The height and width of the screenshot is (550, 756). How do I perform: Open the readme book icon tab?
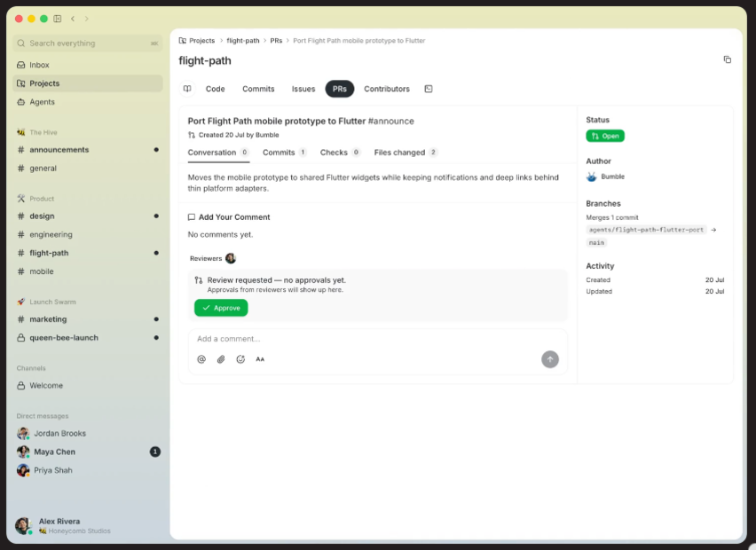[187, 89]
